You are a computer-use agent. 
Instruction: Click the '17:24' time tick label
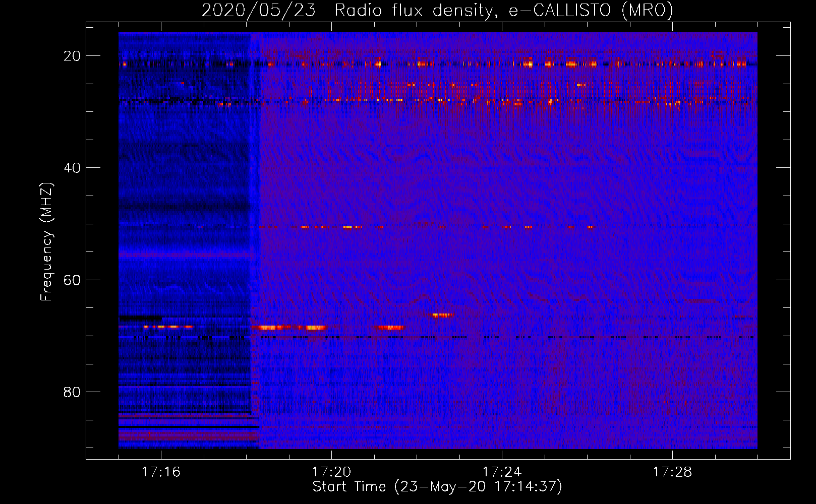tap(502, 472)
